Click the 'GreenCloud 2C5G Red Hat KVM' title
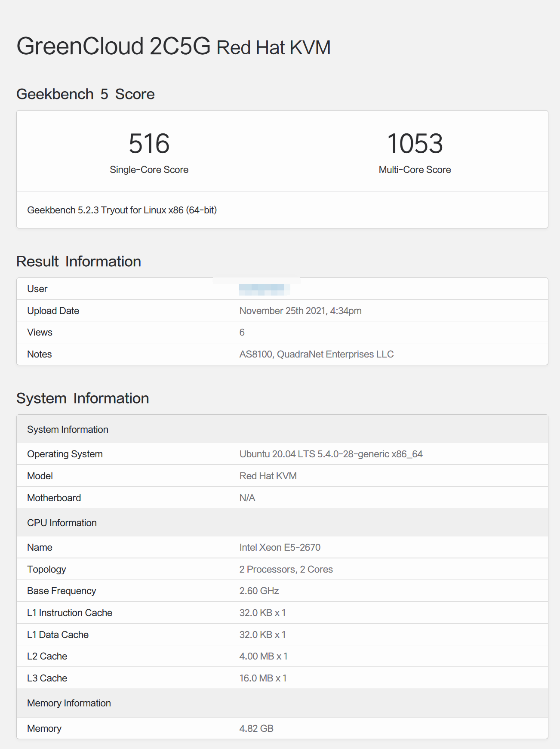 [x=173, y=46]
